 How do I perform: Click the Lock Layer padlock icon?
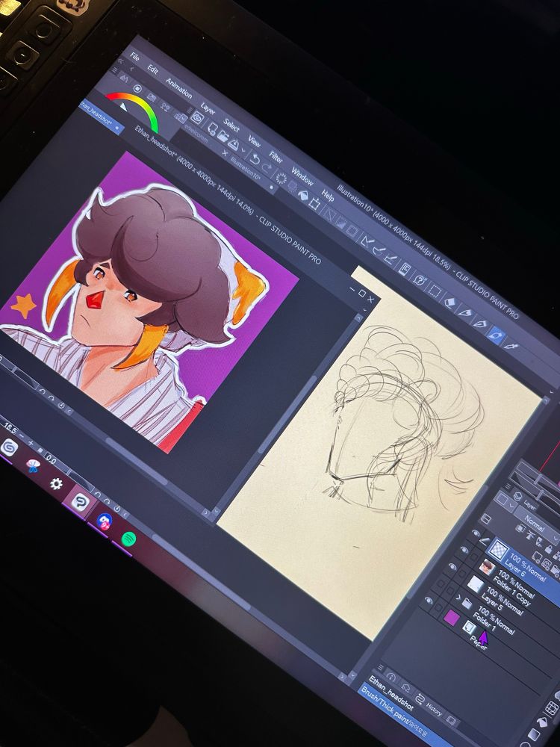point(549,549)
